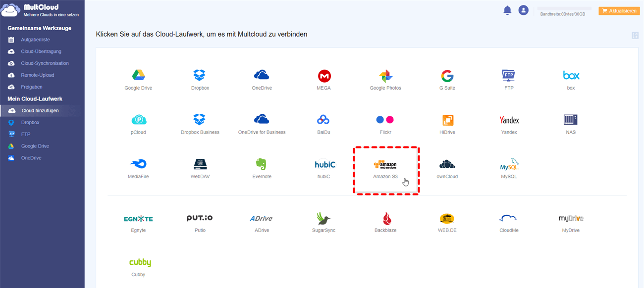Click the Aktualisieren upgrade button
The height and width of the screenshot is (288, 644).
point(619,11)
